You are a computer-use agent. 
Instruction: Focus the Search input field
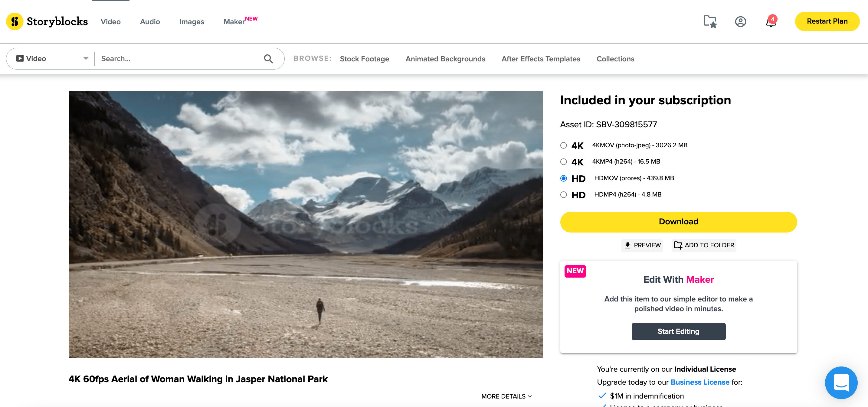click(x=179, y=59)
